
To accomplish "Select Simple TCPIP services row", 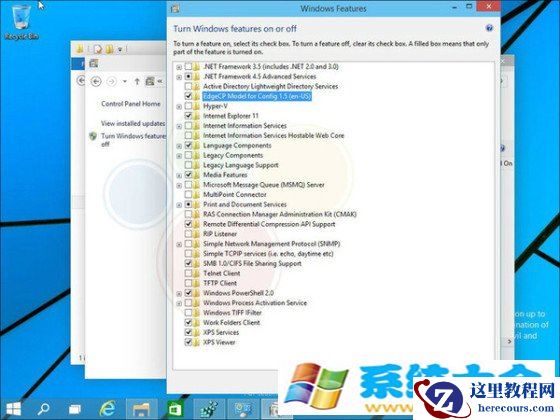I will pos(268,254).
